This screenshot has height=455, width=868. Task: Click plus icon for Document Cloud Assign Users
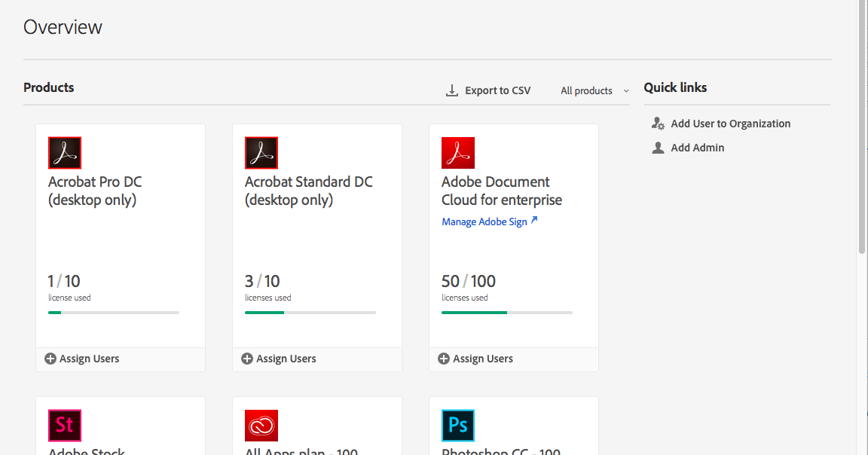pyautogui.click(x=443, y=359)
